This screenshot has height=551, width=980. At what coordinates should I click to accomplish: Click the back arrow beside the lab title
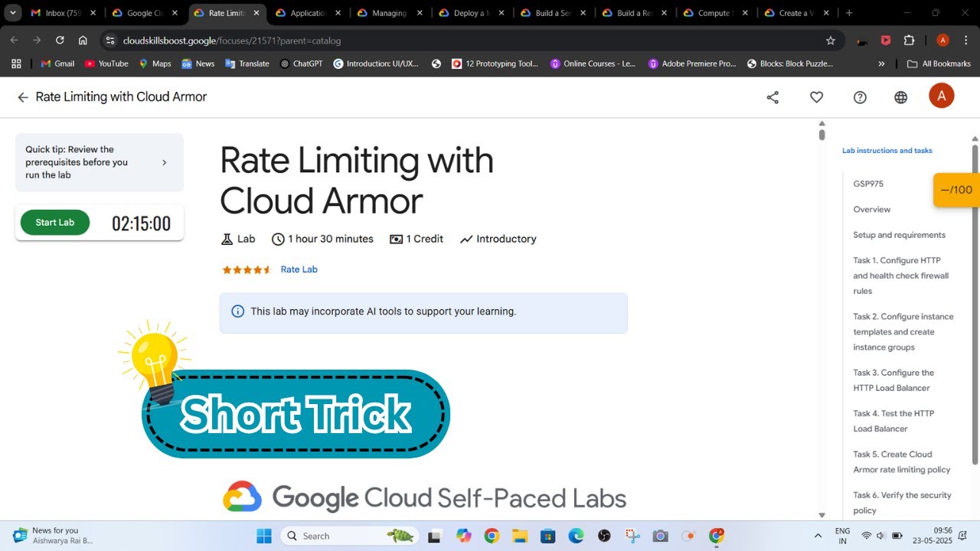pyautogui.click(x=23, y=97)
